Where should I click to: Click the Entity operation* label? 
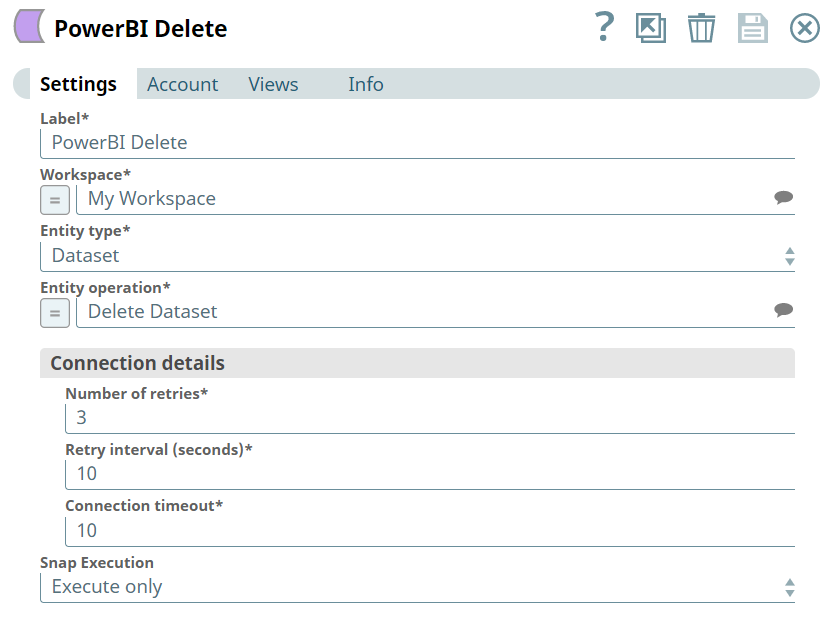tap(105, 288)
